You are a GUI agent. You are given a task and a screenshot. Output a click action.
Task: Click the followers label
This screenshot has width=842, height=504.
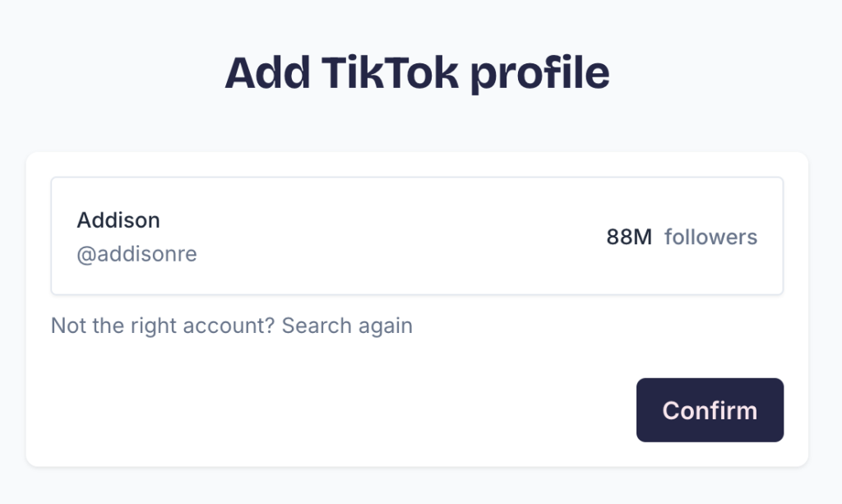[x=710, y=237]
